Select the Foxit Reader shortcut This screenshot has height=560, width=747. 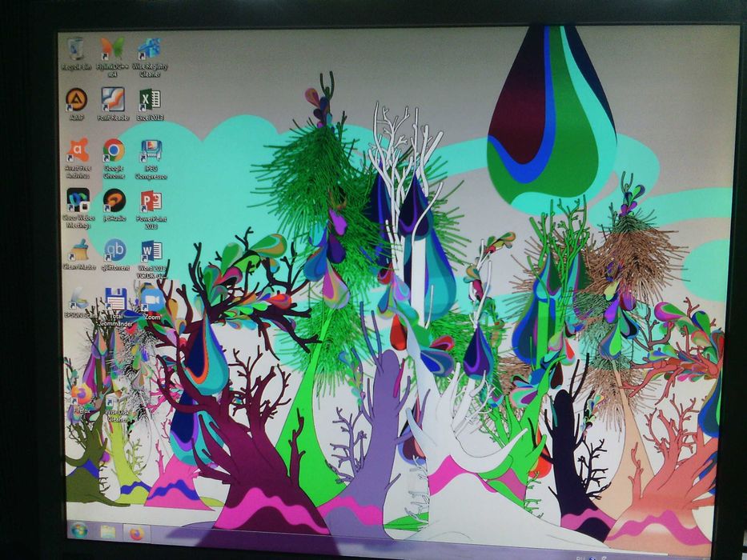tap(114, 103)
